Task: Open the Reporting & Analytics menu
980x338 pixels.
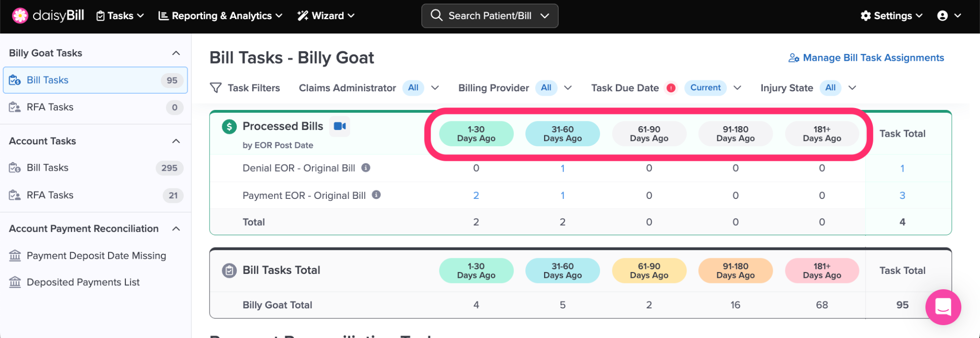Action: pyautogui.click(x=220, y=16)
